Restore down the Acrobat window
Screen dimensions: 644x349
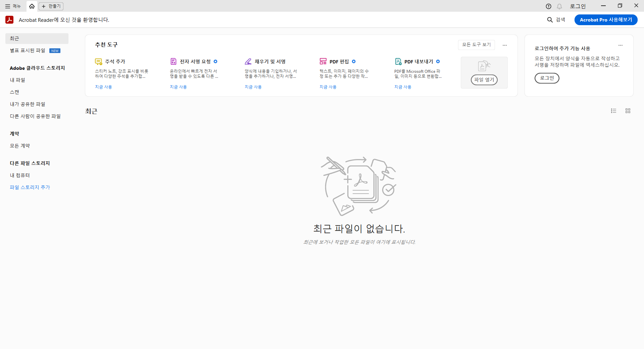point(620,6)
